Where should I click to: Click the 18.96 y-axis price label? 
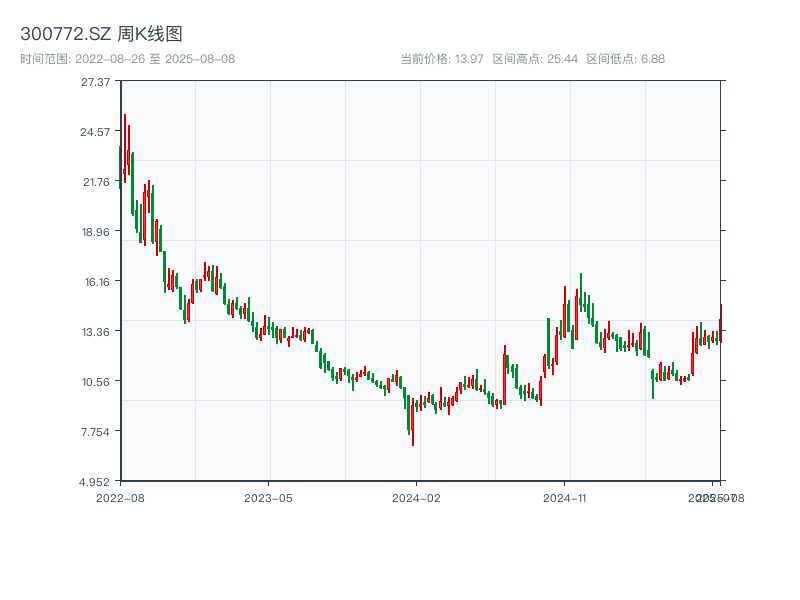tap(96, 231)
